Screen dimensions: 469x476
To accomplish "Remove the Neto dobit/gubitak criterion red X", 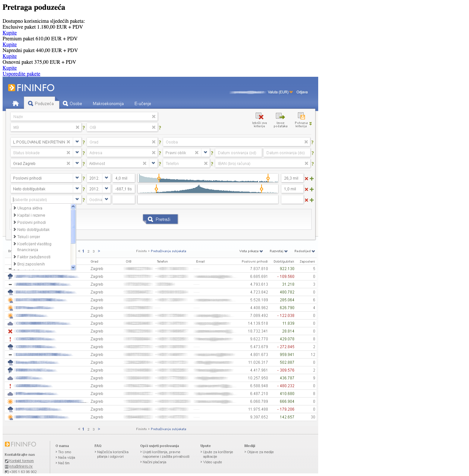I will pyautogui.click(x=306, y=189).
